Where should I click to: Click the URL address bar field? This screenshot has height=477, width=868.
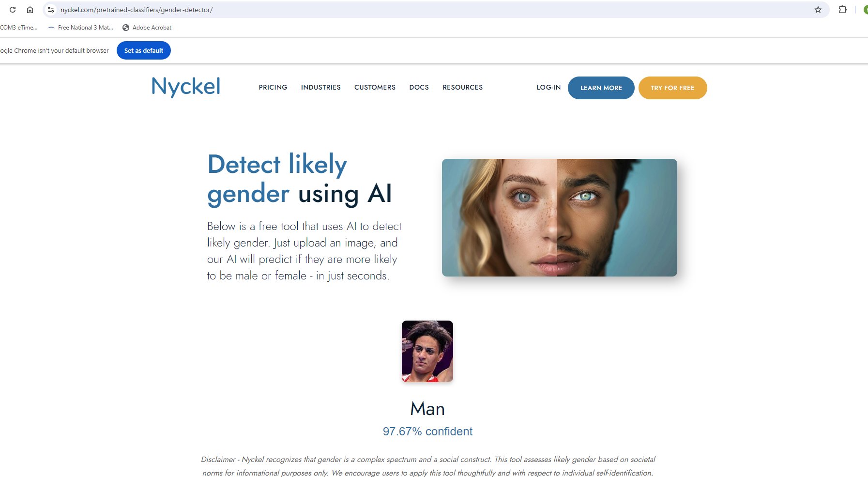pyautogui.click(x=431, y=10)
